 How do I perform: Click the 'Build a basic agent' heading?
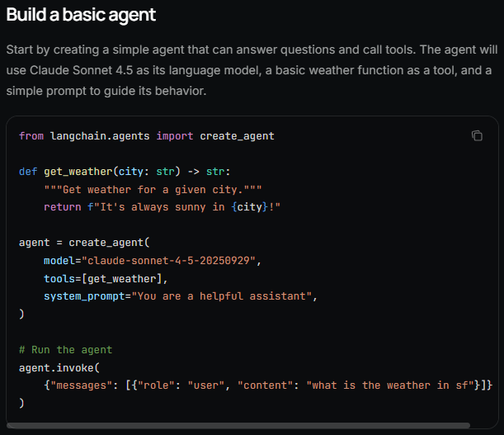[x=81, y=15]
